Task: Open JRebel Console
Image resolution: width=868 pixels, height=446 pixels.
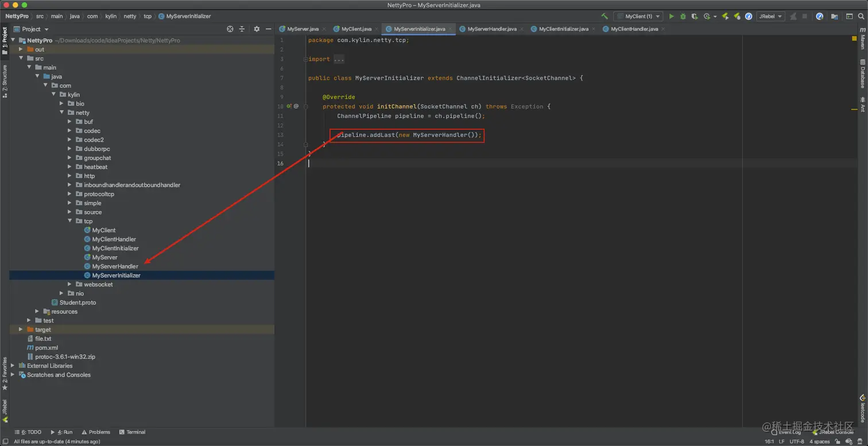Action: pyautogui.click(x=832, y=432)
